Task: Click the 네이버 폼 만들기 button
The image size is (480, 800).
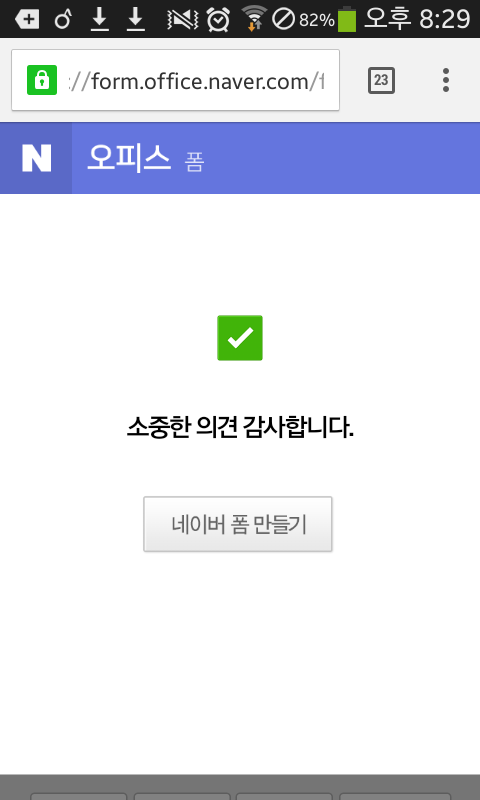Action: 238,524
